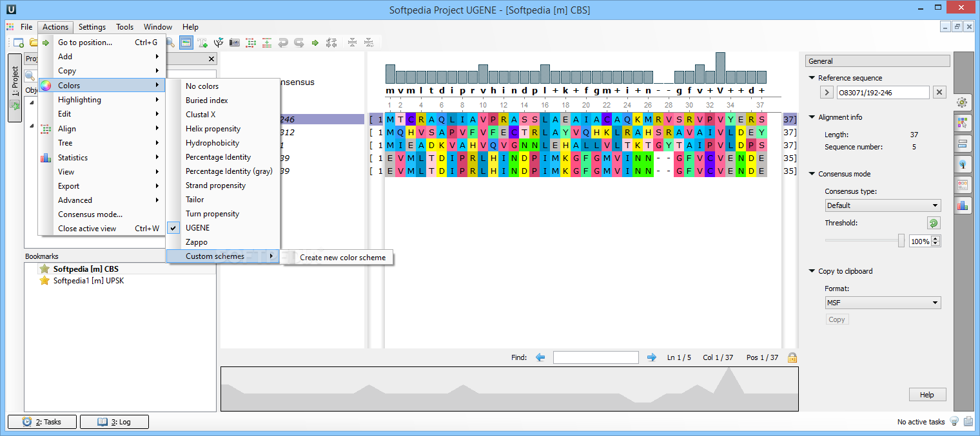Close the Project panel with the X
Viewport: 980px width, 436px height.
(x=211, y=59)
